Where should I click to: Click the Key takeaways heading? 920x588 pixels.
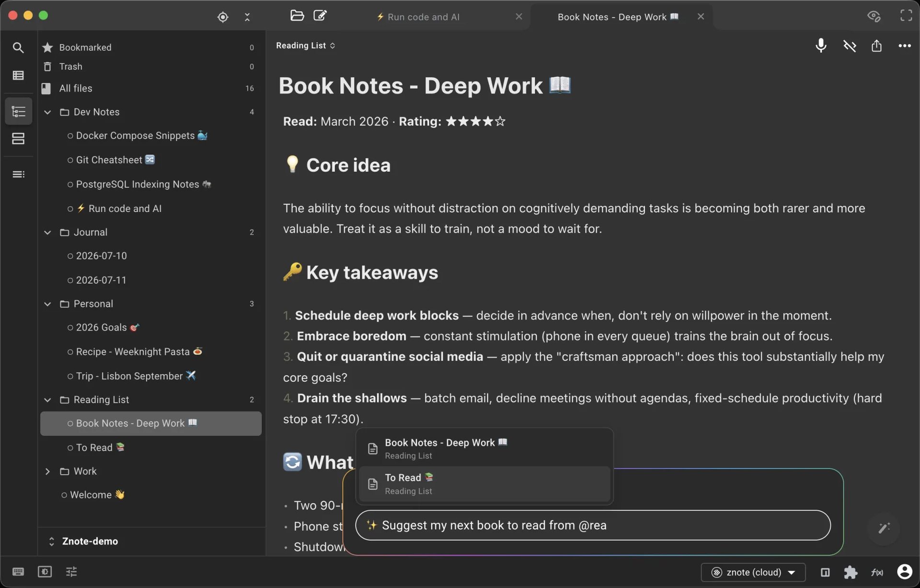coord(360,272)
